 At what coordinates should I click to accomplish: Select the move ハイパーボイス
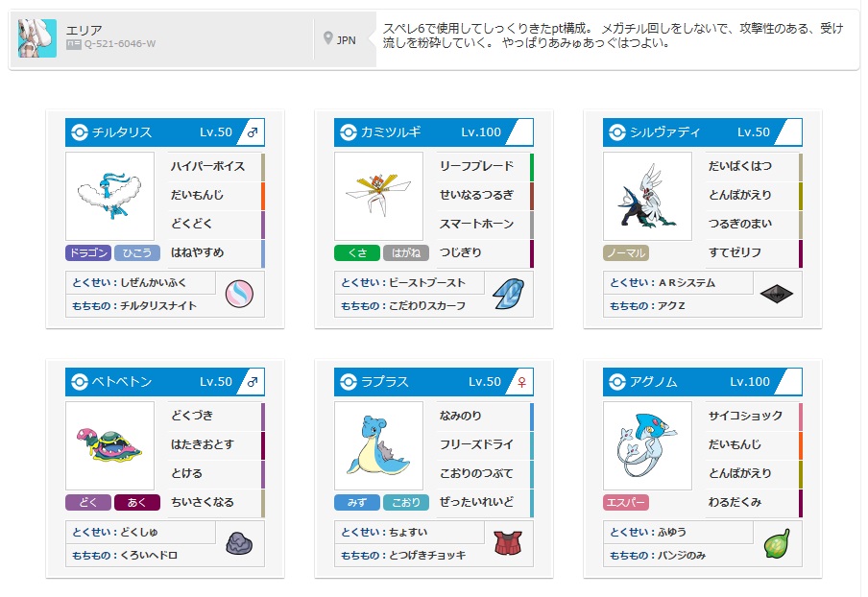(216, 167)
